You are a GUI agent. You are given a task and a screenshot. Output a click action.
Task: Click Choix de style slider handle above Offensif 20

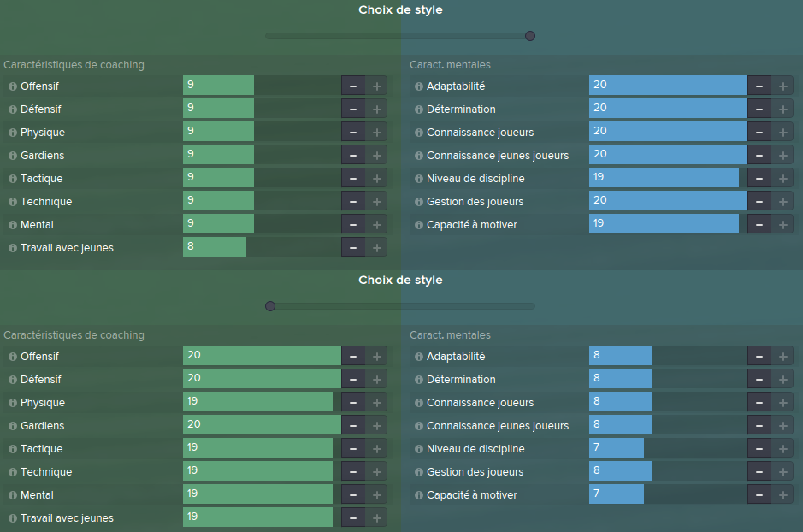point(270,306)
